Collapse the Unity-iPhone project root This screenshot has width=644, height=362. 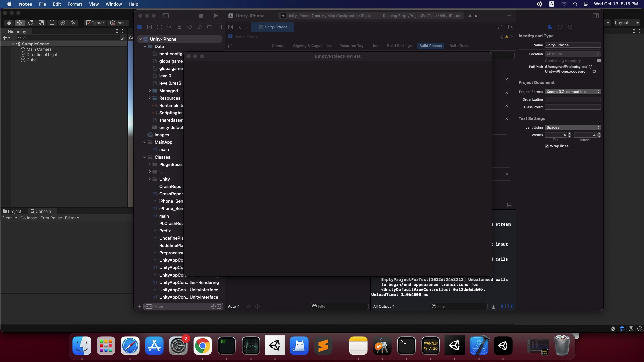[x=140, y=39]
